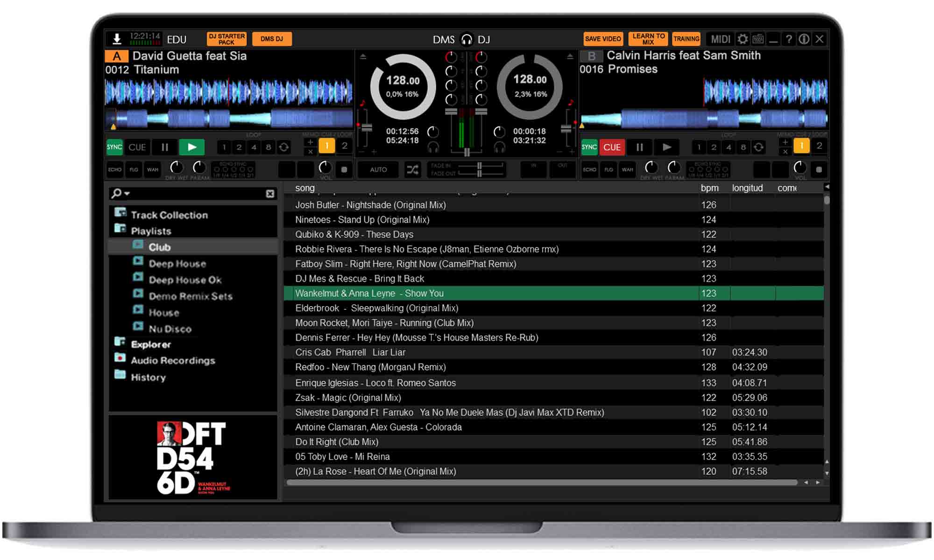Image resolution: width=934 pixels, height=560 pixels.
Task: Play deck A with the green play button
Action: (x=191, y=147)
